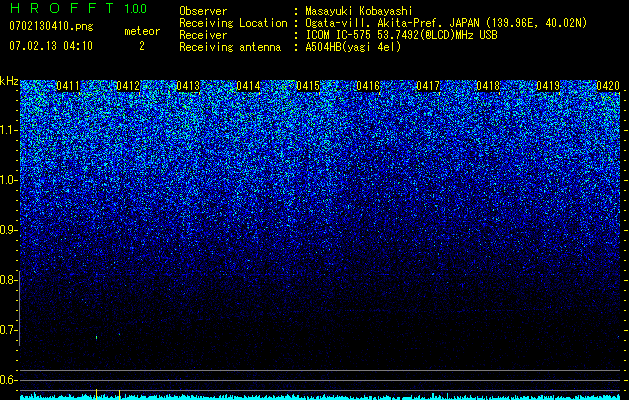Click the 0.7 frequency axis label
This screenshot has width=629, height=400.
click(x=8, y=330)
